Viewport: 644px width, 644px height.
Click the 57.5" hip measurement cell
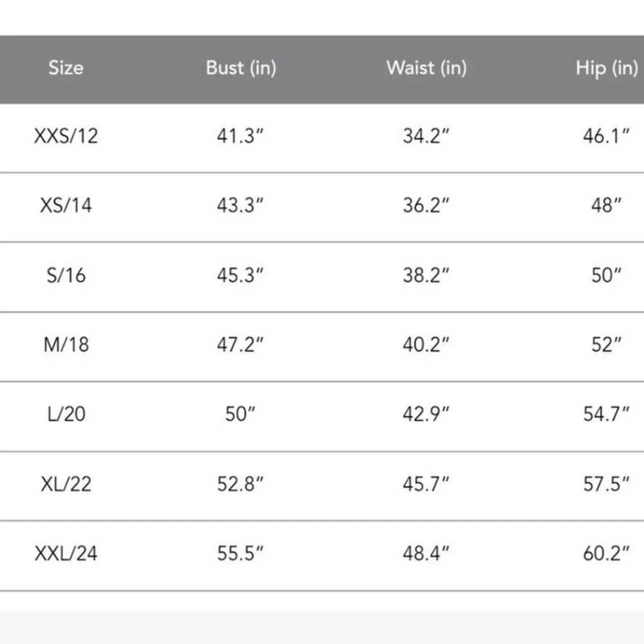pos(606,484)
